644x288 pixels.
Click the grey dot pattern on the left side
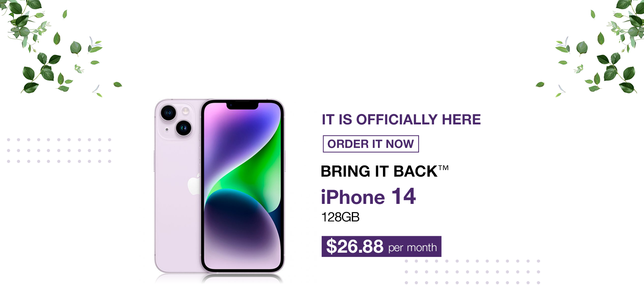click(x=59, y=151)
